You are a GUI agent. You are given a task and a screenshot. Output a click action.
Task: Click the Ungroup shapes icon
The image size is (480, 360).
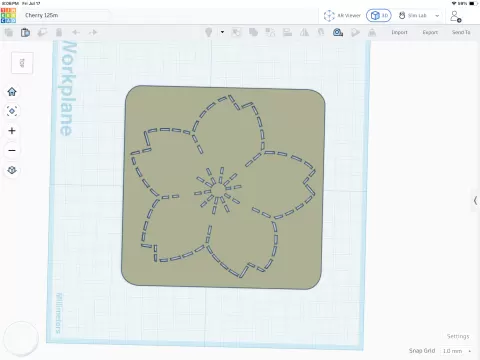(x=270, y=32)
